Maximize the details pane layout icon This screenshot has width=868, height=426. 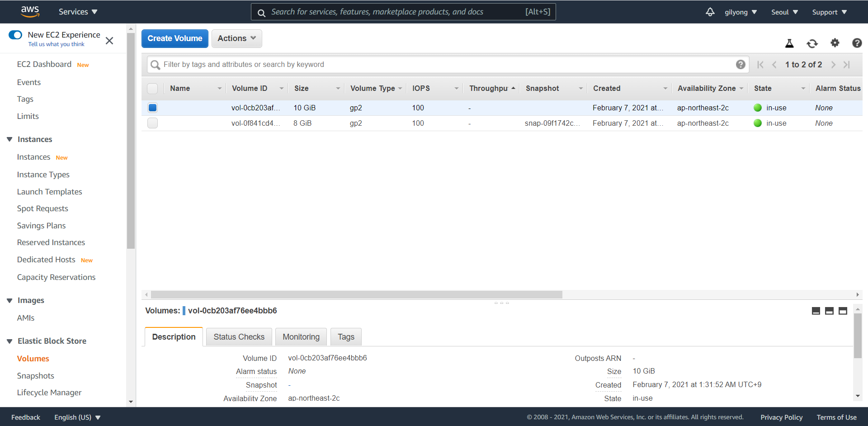[843, 311]
